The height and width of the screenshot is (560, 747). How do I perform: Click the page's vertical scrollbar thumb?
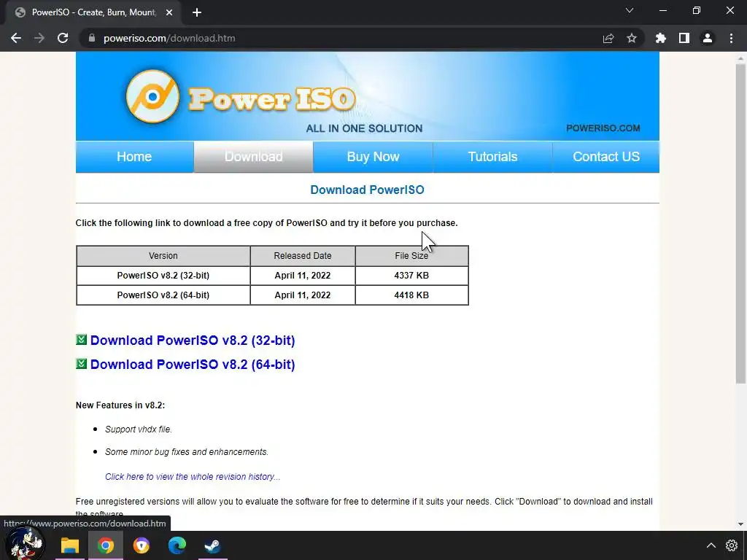pyautogui.click(x=740, y=223)
